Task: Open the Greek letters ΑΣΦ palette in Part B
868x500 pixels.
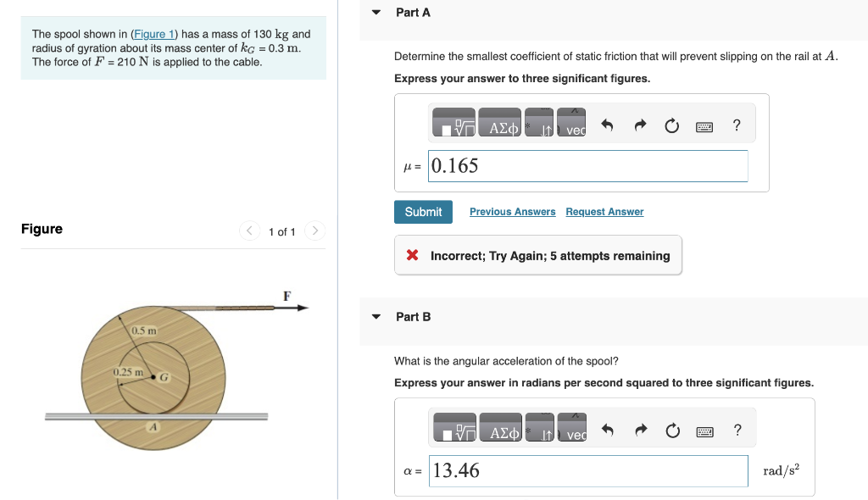Action: (x=500, y=427)
